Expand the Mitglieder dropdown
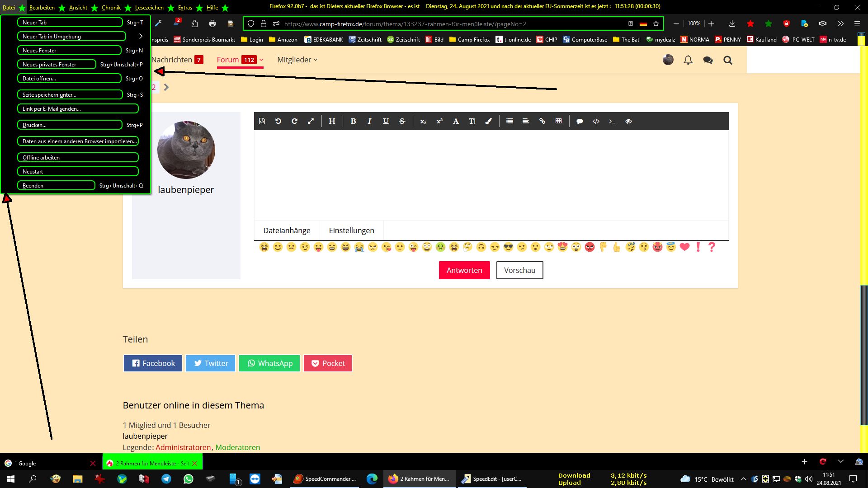 point(297,60)
